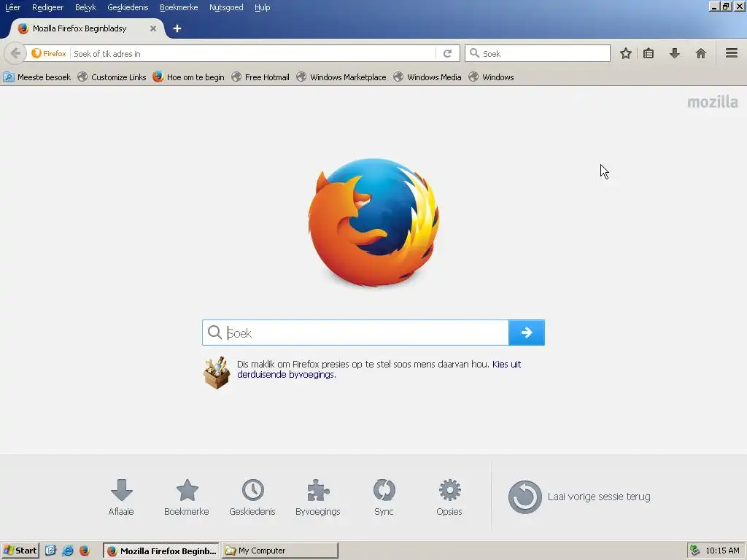Viewport: 747px width, 560px height.
Task: Click the taskbar clock showing 10:15 AM
Action: click(x=722, y=551)
